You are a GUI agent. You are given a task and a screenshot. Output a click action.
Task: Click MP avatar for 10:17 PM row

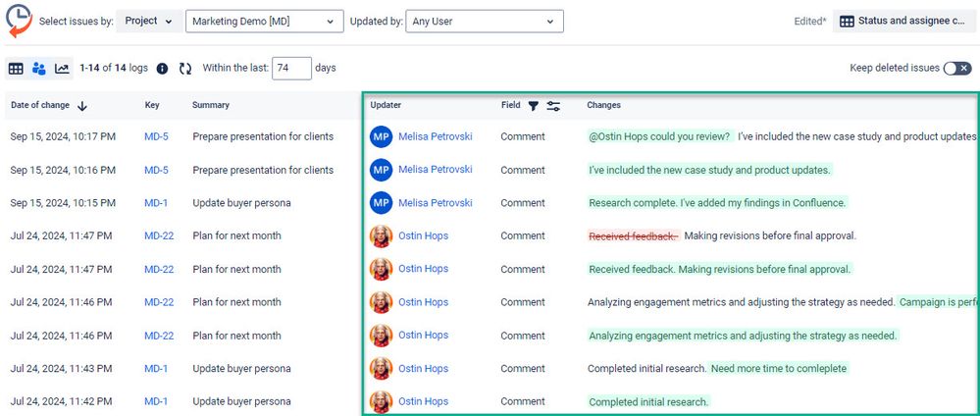click(x=381, y=136)
